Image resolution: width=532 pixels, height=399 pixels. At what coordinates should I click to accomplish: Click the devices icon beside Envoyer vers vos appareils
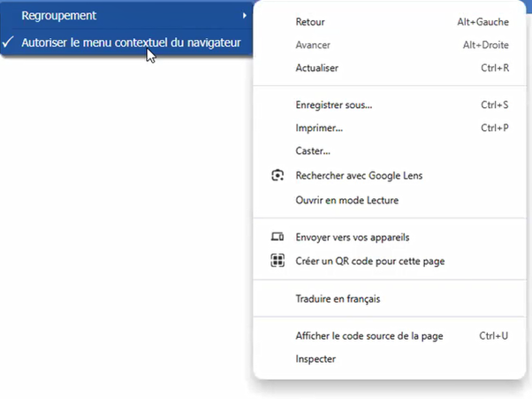(x=277, y=237)
